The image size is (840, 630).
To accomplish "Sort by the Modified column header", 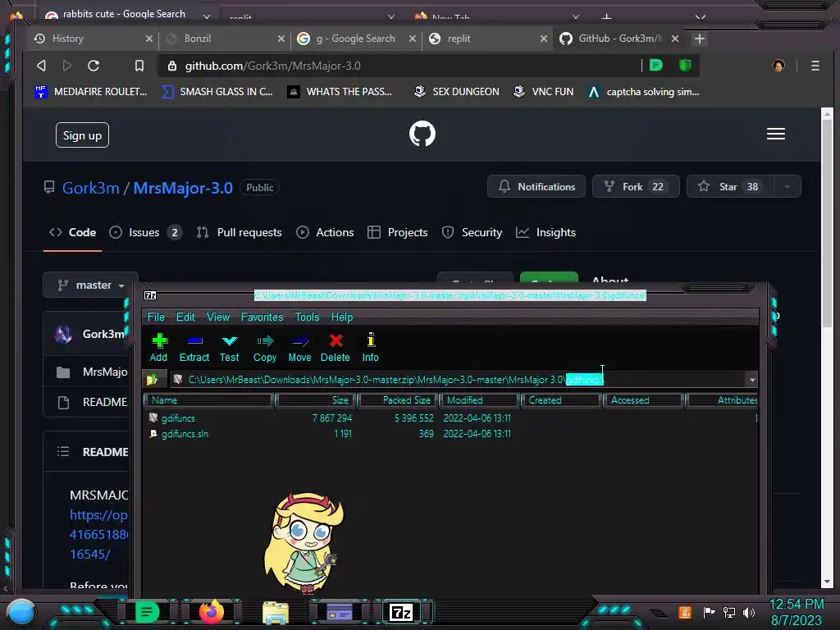I will click(479, 400).
